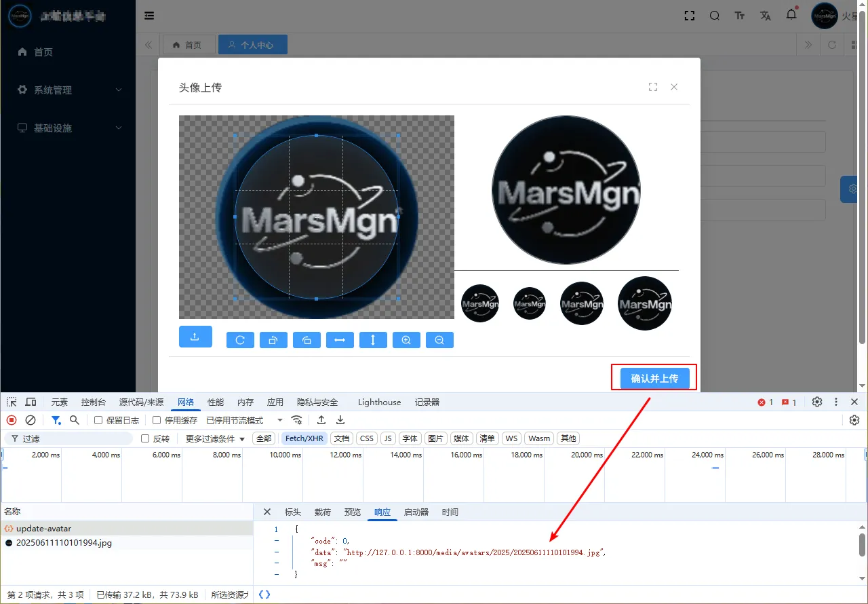Switch to the 元素 DevTools tab
This screenshot has height=604, width=868.
60,402
